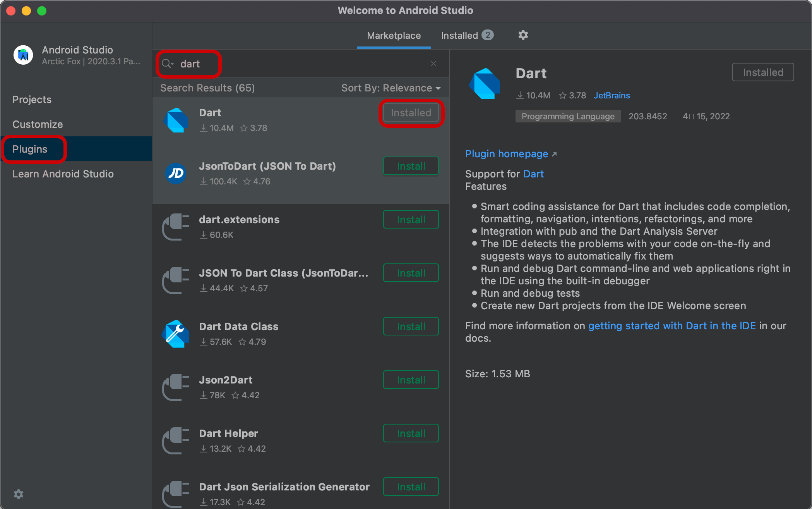
Task: Open the Sort By: Relevance dropdown
Action: [x=391, y=88]
